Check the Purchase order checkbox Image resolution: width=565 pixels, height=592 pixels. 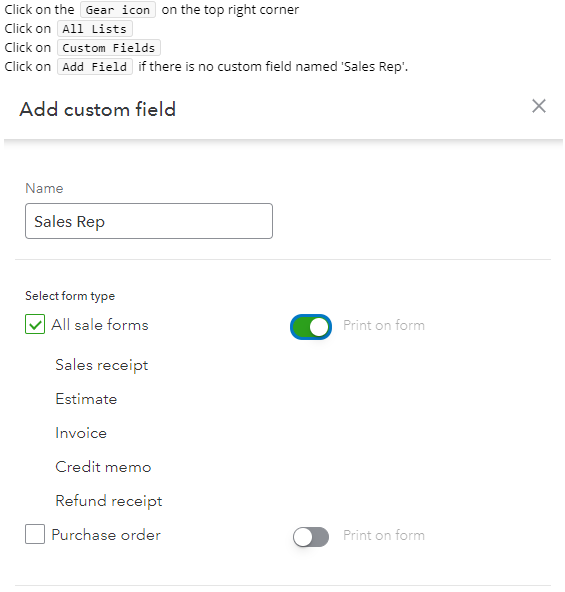(x=35, y=534)
